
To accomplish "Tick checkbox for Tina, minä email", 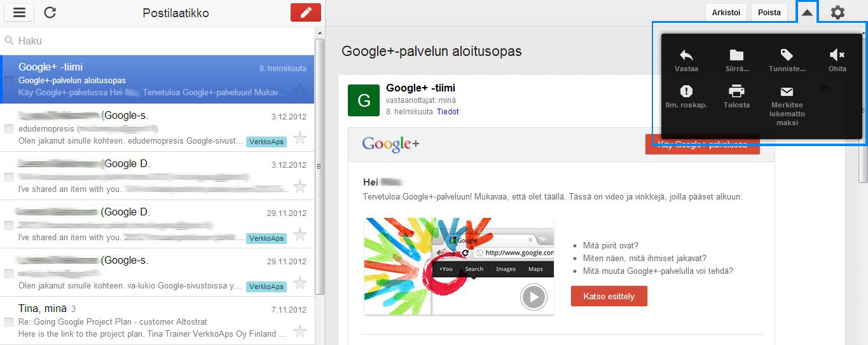I will point(9,322).
